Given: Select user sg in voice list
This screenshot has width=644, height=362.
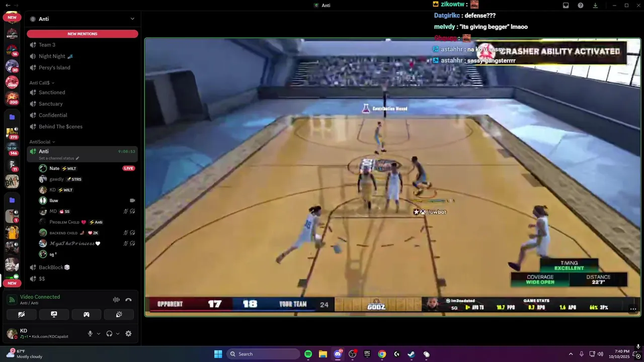Looking at the screenshot, I should pyautogui.click(x=87, y=254).
